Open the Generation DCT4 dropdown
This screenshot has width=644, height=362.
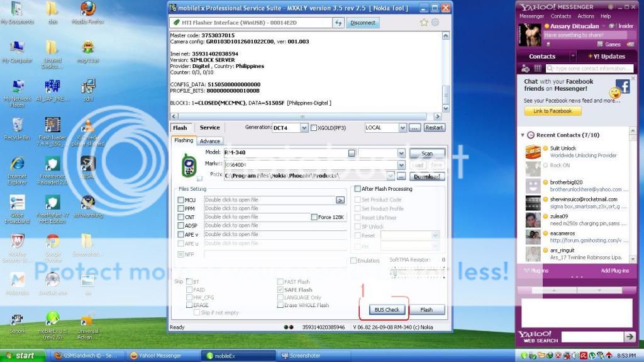pyautogui.click(x=304, y=128)
